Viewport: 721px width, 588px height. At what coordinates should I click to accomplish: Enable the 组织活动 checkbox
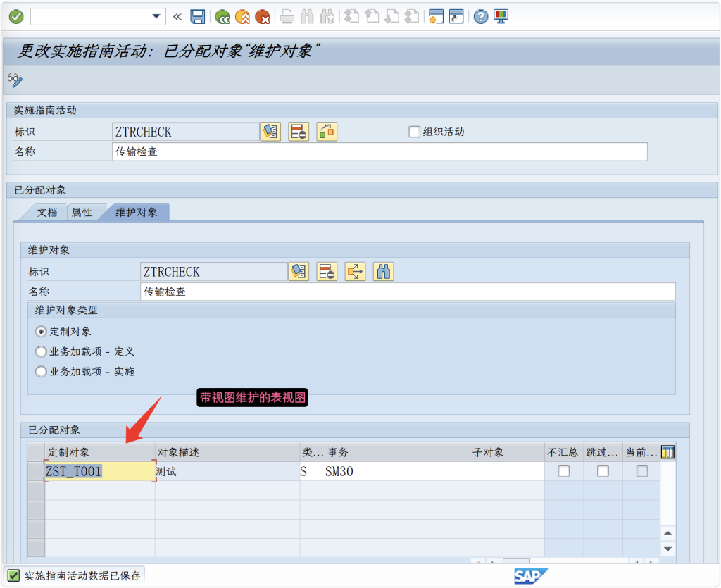[x=415, y=132]
